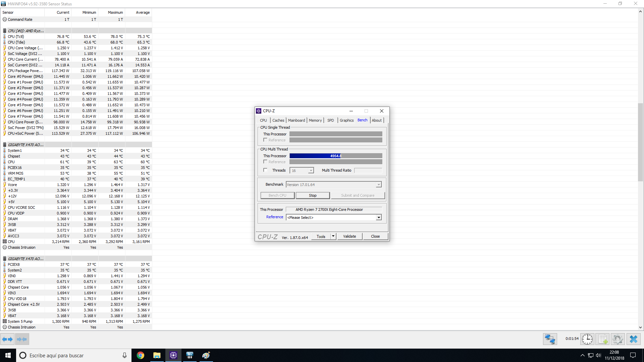Click the taskbar search box
Screen dimensions: 644x362
point(73,355)
